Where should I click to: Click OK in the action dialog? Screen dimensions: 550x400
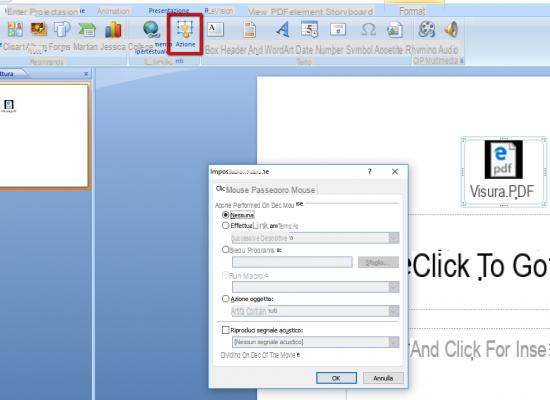click(x=336, y=378)
